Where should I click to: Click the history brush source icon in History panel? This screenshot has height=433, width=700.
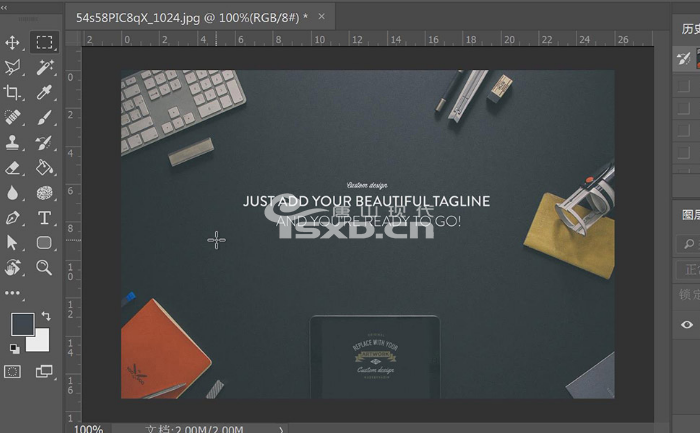(684, 59)
